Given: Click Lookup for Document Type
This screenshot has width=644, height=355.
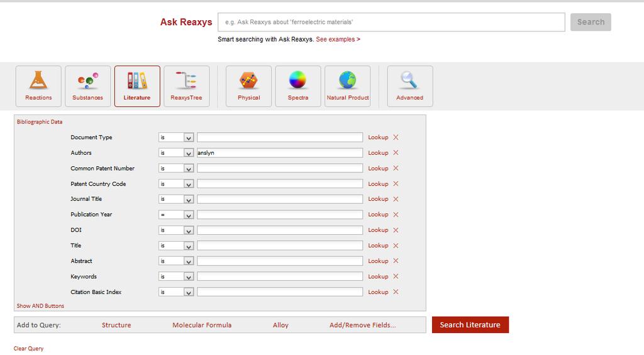Looking at the screenshot, I should 378,137.
